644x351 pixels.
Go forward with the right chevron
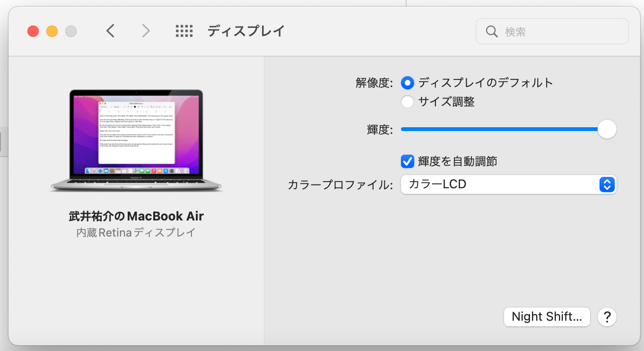[x=146, y=31]
